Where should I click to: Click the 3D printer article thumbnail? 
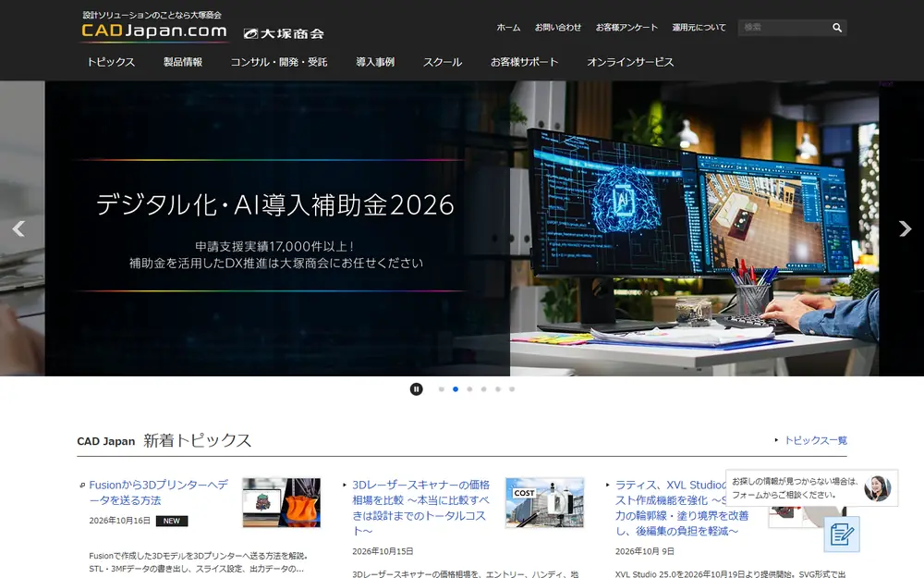coord(282,502)
